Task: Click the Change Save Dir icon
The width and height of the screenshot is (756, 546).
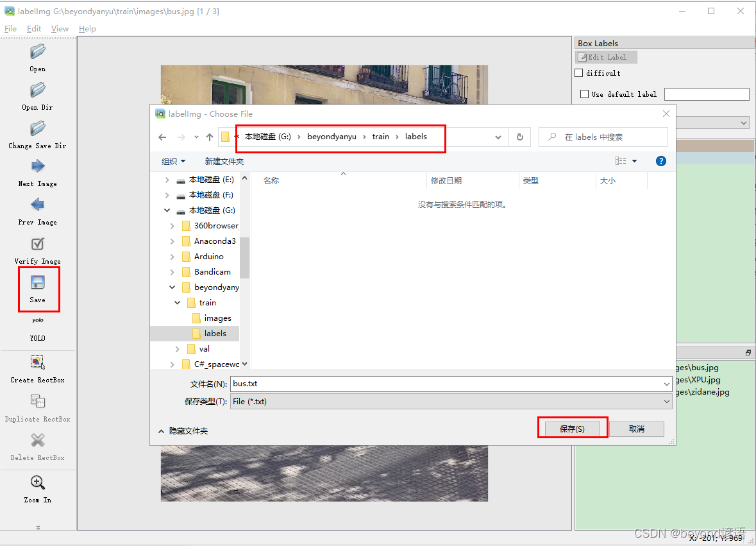Action: pos(38,129)
